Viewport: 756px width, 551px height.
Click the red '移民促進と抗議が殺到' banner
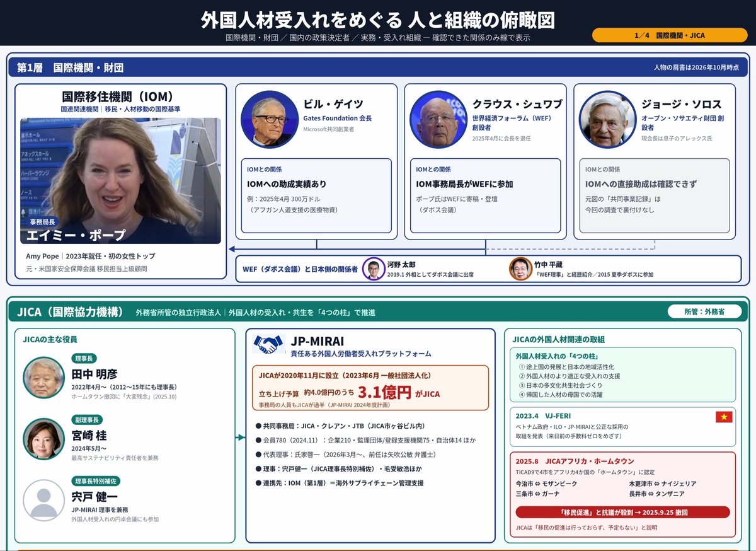tap(622, 512)
